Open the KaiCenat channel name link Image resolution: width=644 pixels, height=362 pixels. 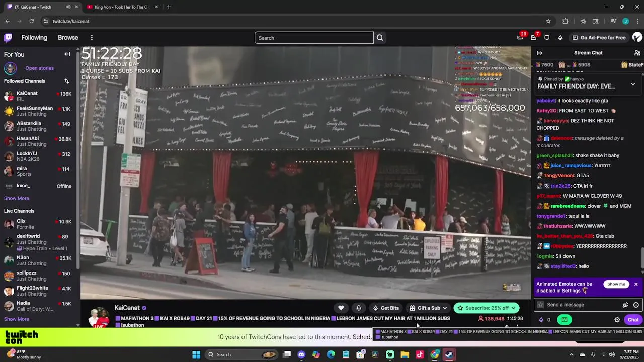pyautogui.click(x=127, y=308)
